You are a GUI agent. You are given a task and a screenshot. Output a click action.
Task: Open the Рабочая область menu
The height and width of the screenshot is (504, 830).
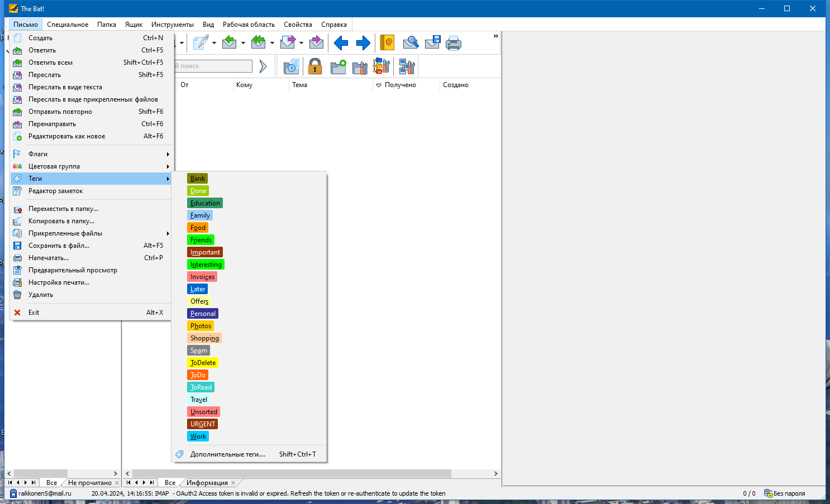coord(249,25)
